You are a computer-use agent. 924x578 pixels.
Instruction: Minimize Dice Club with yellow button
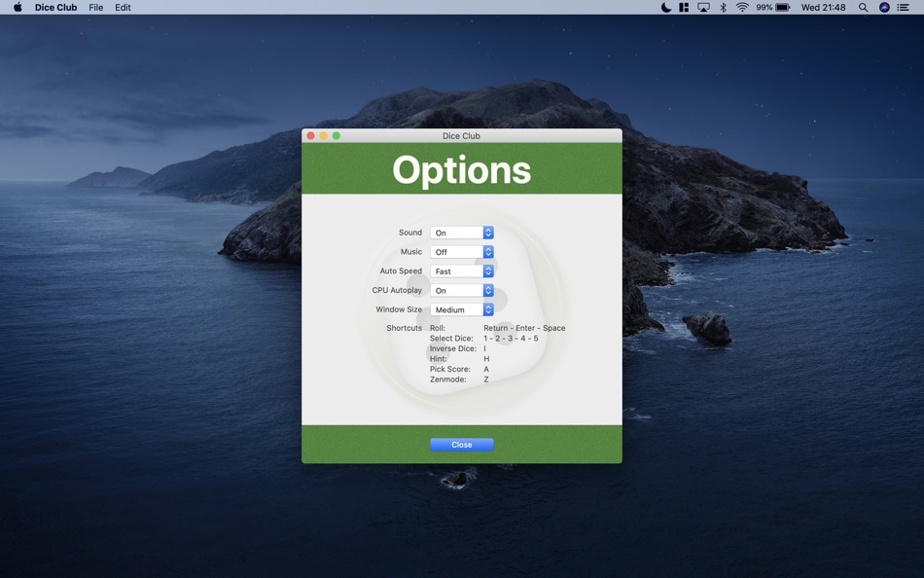point(324,135)
